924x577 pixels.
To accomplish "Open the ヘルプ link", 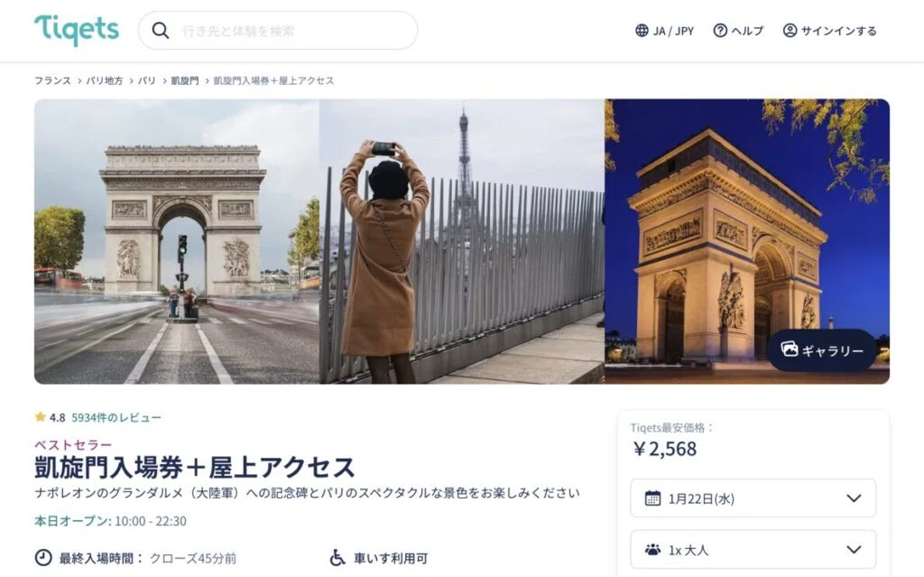I will pos(738,31).
